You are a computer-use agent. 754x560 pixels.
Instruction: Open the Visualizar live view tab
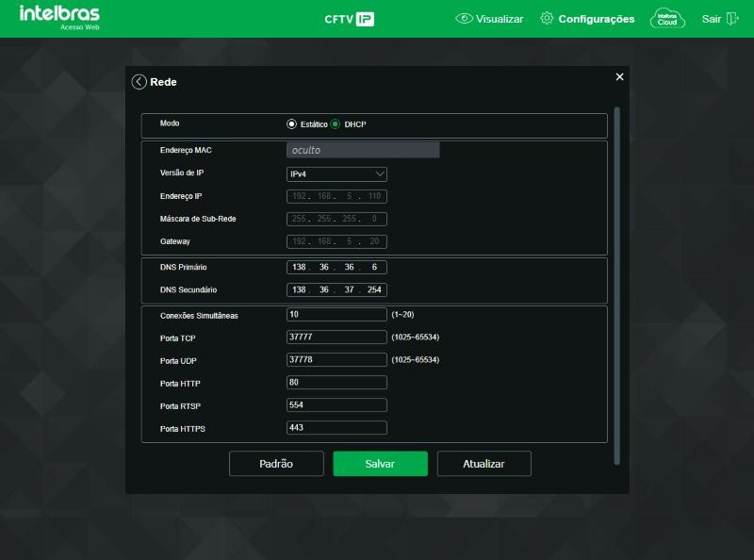[x=489, y=19]
